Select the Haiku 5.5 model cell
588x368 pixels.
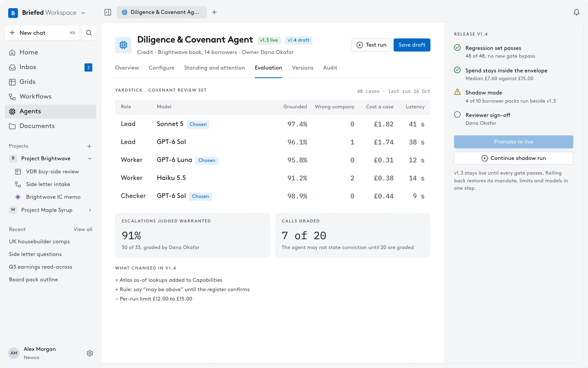click(171, 178)
